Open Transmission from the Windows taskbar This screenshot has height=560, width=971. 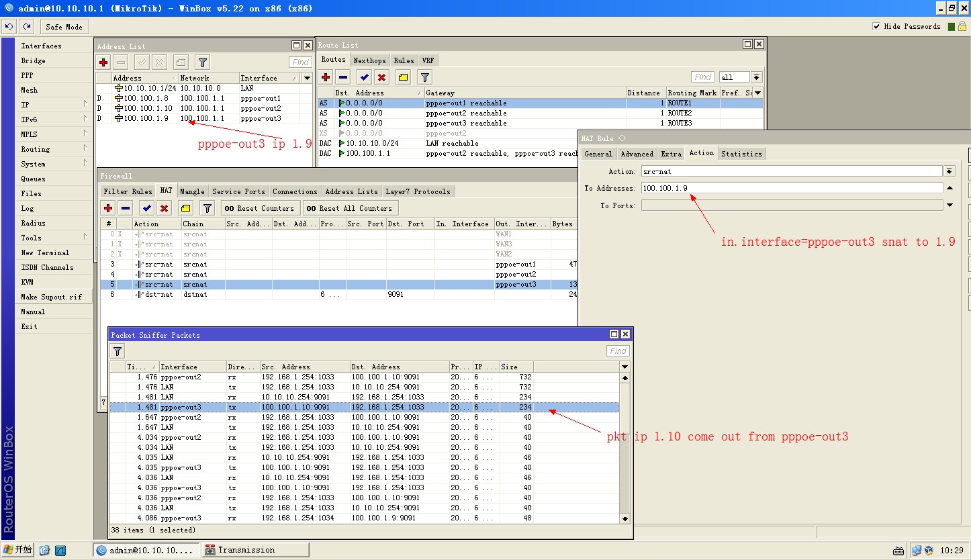246,550
